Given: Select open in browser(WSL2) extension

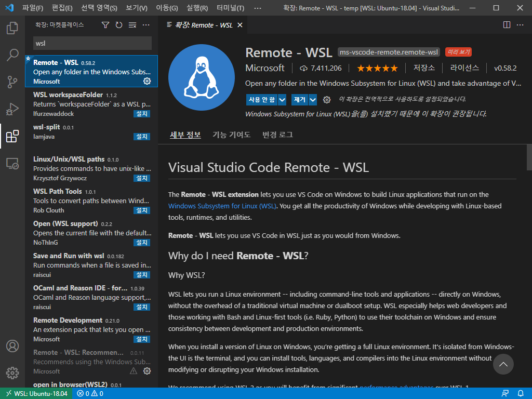Looking at the screenshot, I should [91, 384].
